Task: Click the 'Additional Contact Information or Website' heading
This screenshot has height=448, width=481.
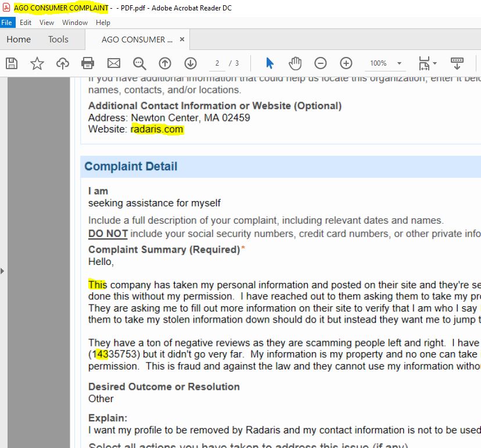Action: 215,106
